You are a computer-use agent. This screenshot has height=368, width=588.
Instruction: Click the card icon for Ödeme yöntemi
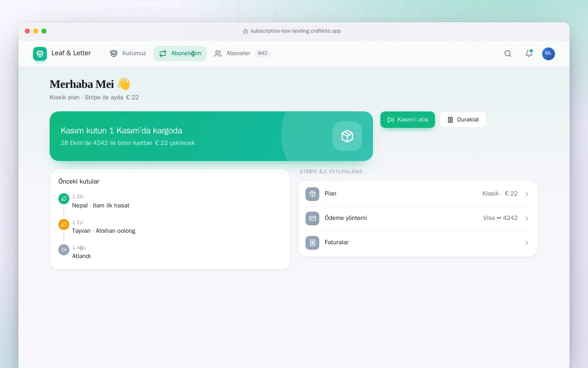click(x=312, y=218)
